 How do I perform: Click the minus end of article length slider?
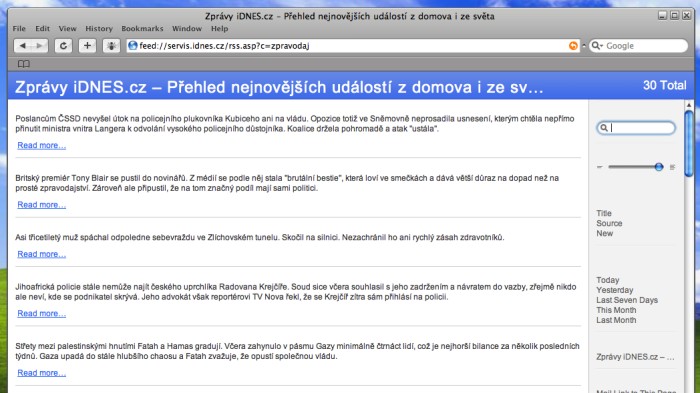tap(600, 167)
